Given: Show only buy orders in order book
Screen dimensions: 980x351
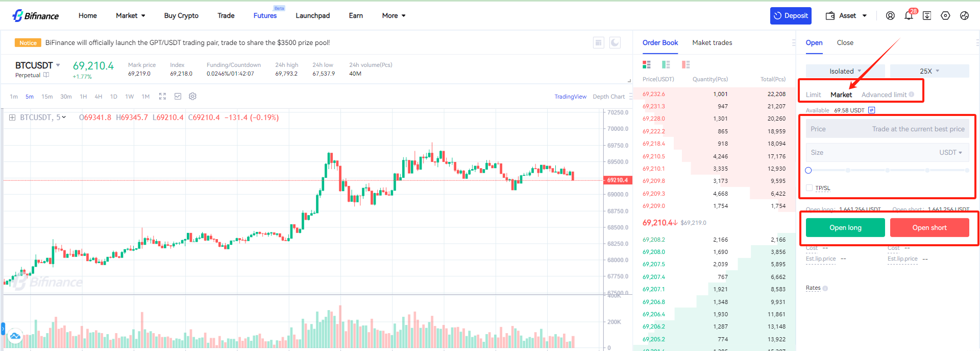Looking at the screenshot, I should pos(666,64).
